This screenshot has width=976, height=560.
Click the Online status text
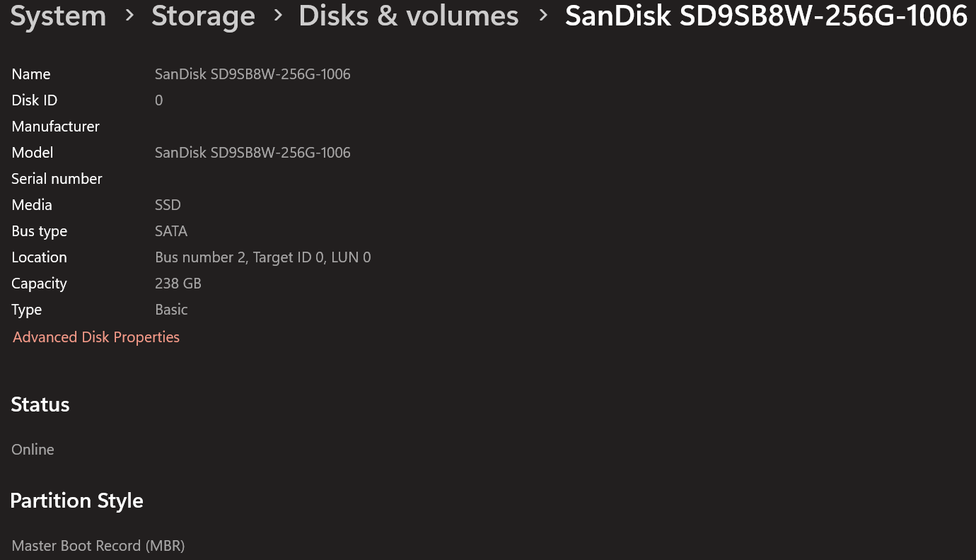point(33,450)
